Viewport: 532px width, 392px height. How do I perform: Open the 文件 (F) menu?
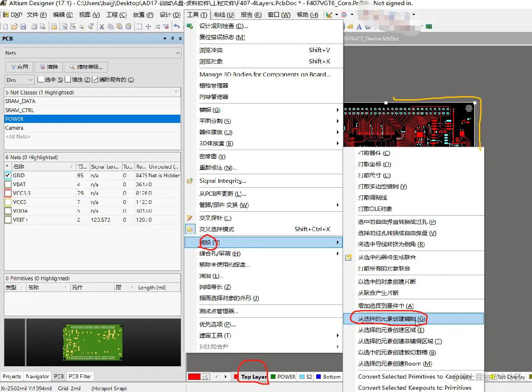[x=37, y=15]
